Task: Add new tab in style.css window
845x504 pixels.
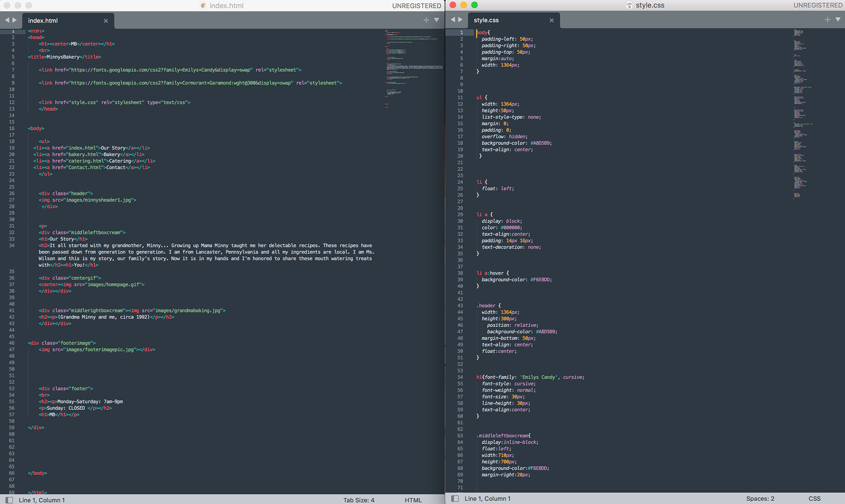Action: coord(827,20)
